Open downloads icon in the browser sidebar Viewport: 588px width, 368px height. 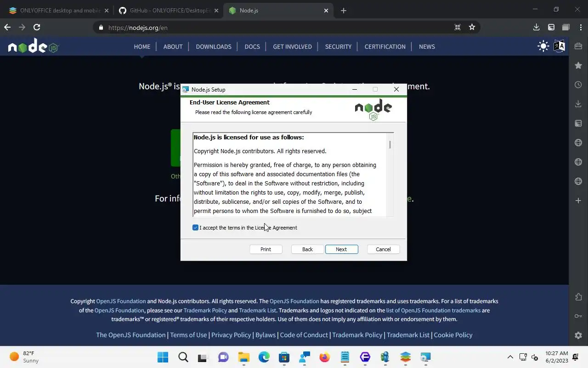click(578, 104)
